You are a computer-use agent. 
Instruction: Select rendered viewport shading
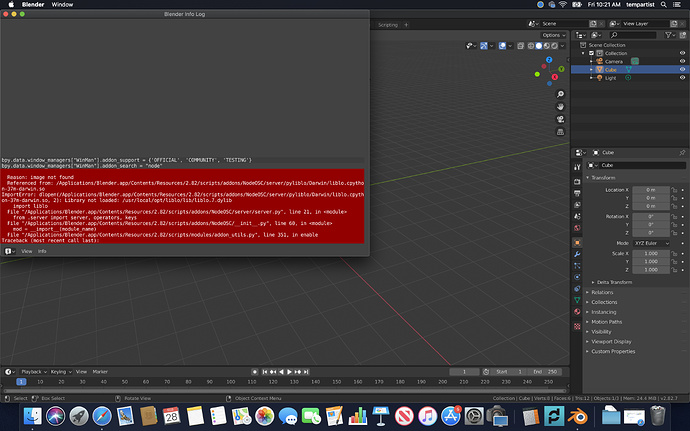click(554, 46)
